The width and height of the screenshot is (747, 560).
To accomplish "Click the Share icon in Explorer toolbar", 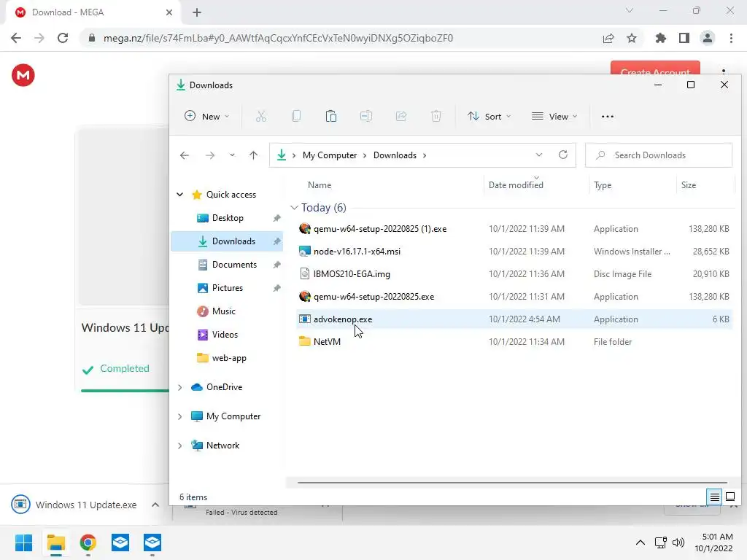I will click(x=401, y=116).
